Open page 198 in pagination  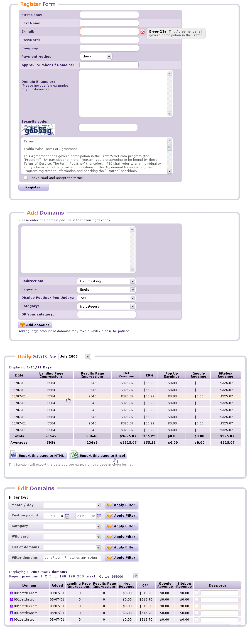point(63,576)
